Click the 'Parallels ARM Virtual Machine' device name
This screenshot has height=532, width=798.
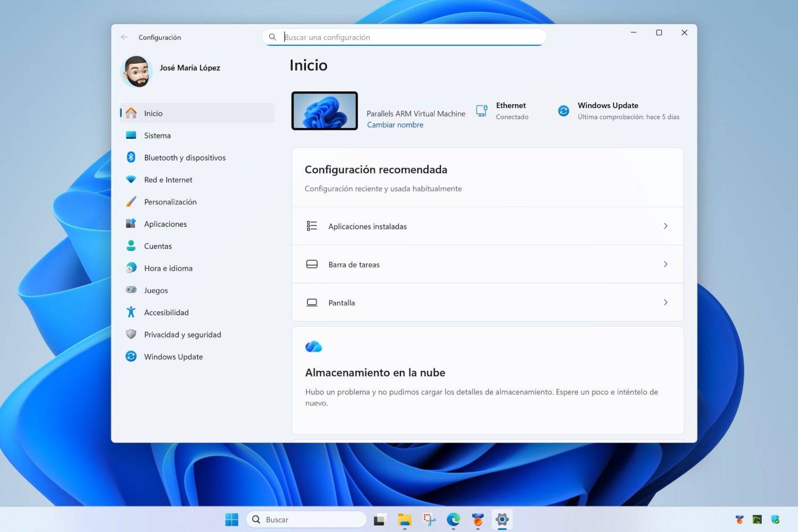[x=416, y=113]
